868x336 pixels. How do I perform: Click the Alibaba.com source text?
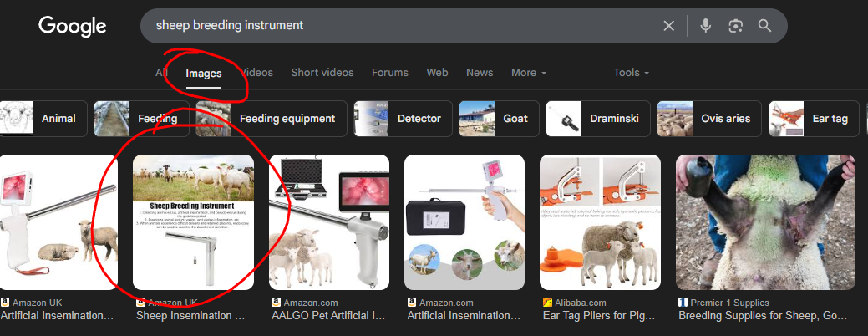580,303
